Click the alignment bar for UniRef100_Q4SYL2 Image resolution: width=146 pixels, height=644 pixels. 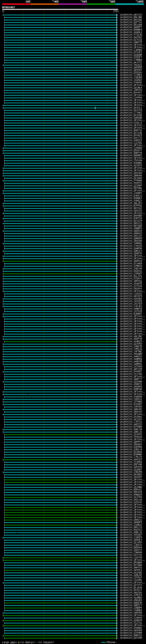(60, 108)
